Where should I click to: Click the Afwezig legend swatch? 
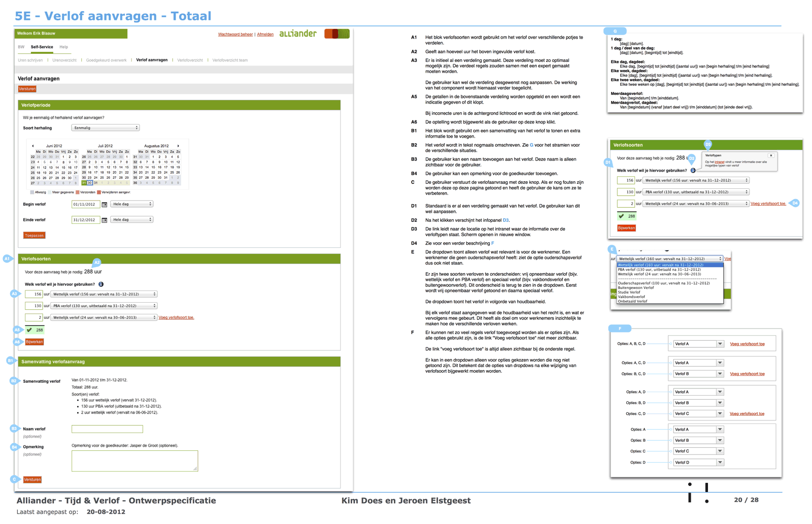[x=32, y=192]
